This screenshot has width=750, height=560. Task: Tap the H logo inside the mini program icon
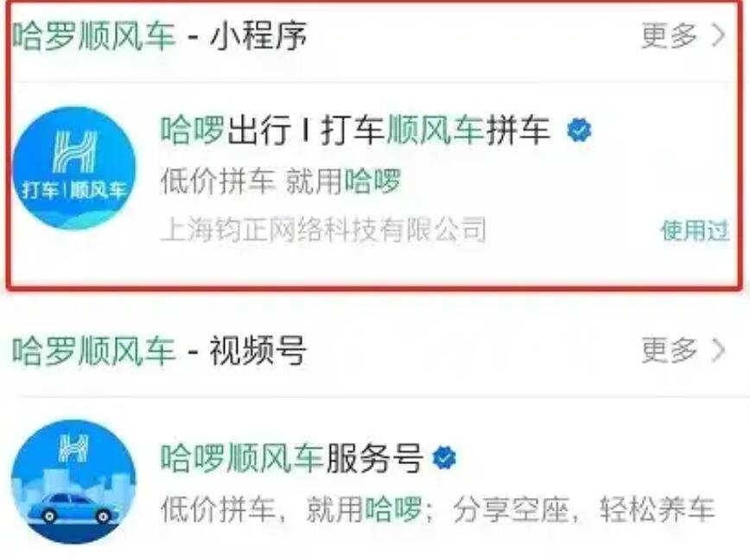[75, 151]
